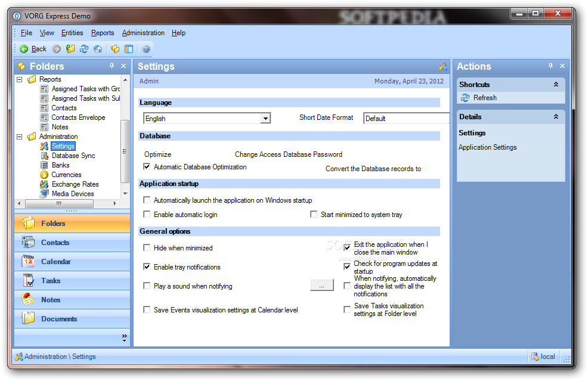The width and height of the screenshot is (588, 381).
Task: Click the Banks building icon
Action: click(x=44, y=165)
